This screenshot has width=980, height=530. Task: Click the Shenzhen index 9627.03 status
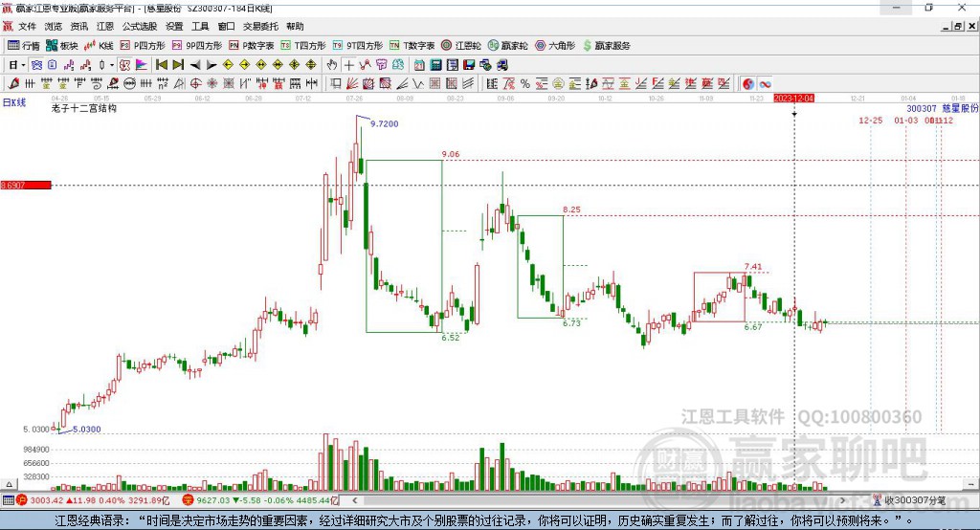260,500
